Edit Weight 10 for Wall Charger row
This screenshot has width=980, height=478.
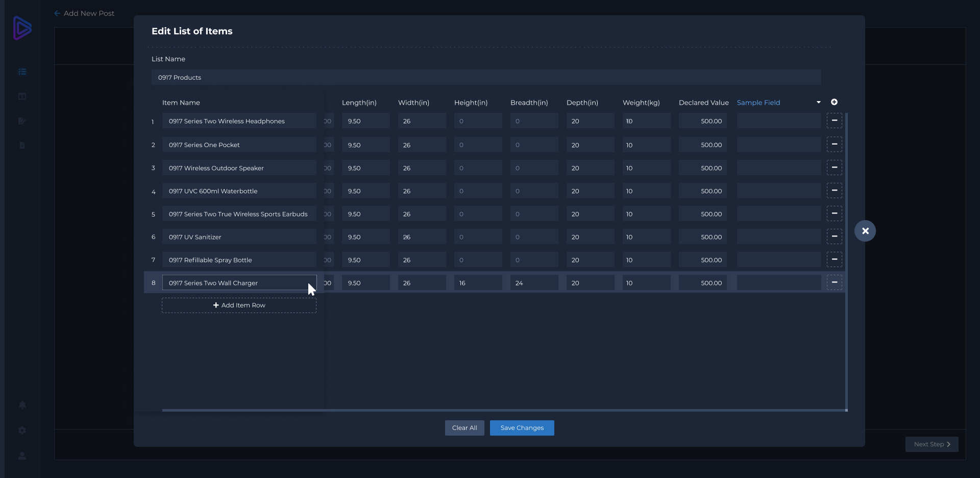point(646,283)
